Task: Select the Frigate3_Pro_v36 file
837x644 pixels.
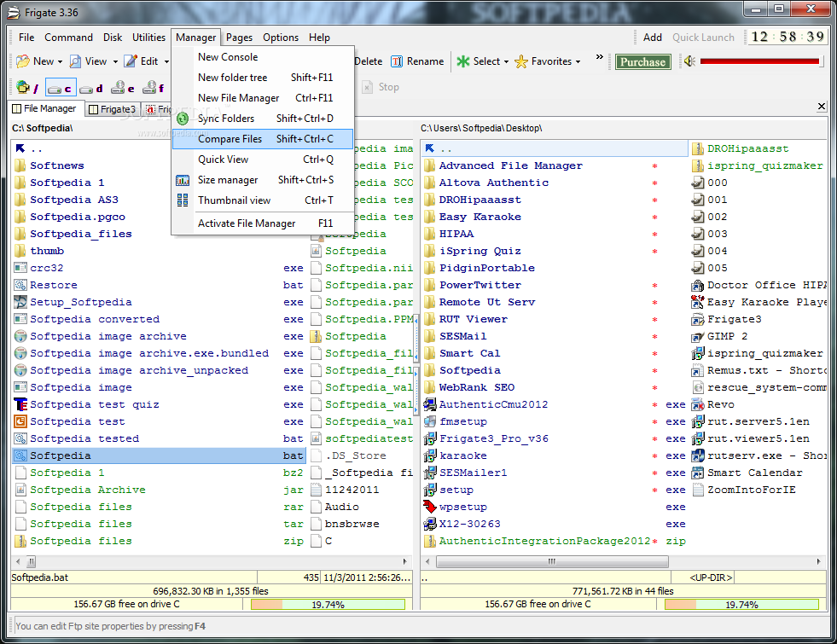Action: pyautogui.click(x=494, y=438)
